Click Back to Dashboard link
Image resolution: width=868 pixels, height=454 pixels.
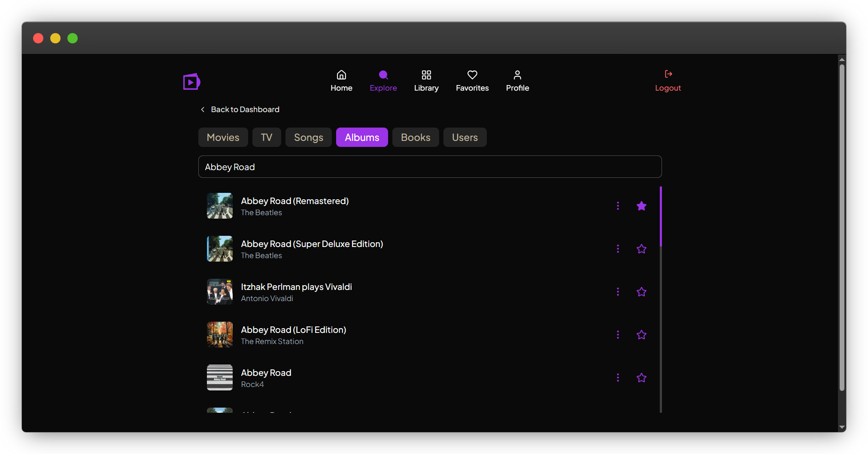click(x=240, y=110)
